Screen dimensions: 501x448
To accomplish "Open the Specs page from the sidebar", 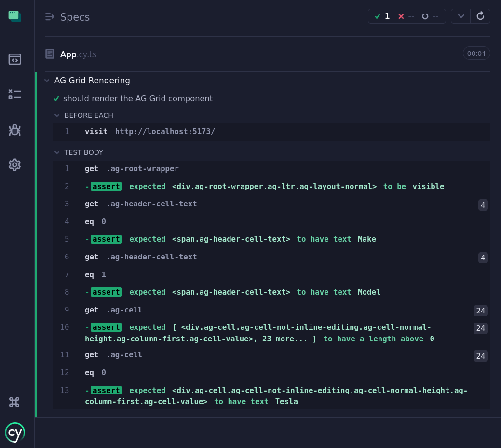I will 14,59.
